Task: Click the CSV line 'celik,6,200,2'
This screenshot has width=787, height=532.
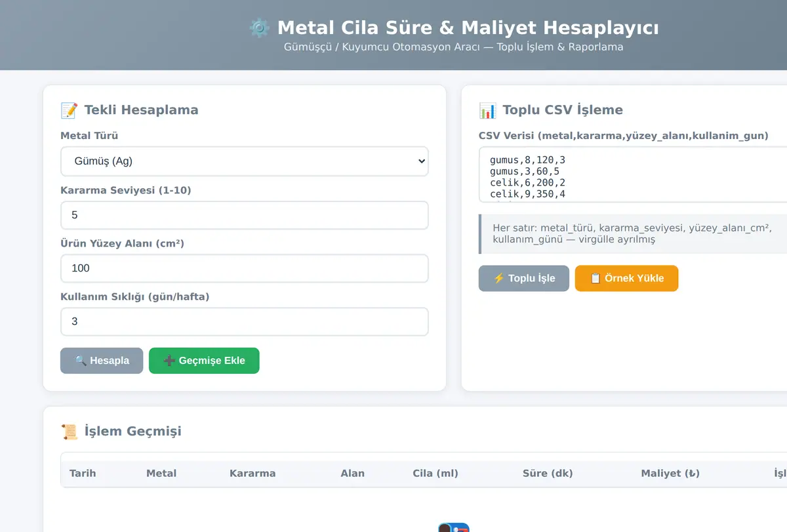Action: tap(527, 183)
